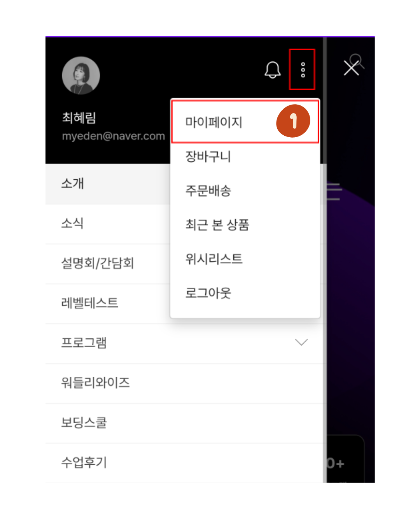Screen dimensions: 420x525
Task: Open the 워들리와이즈 menu item
Action: point(184,383)
